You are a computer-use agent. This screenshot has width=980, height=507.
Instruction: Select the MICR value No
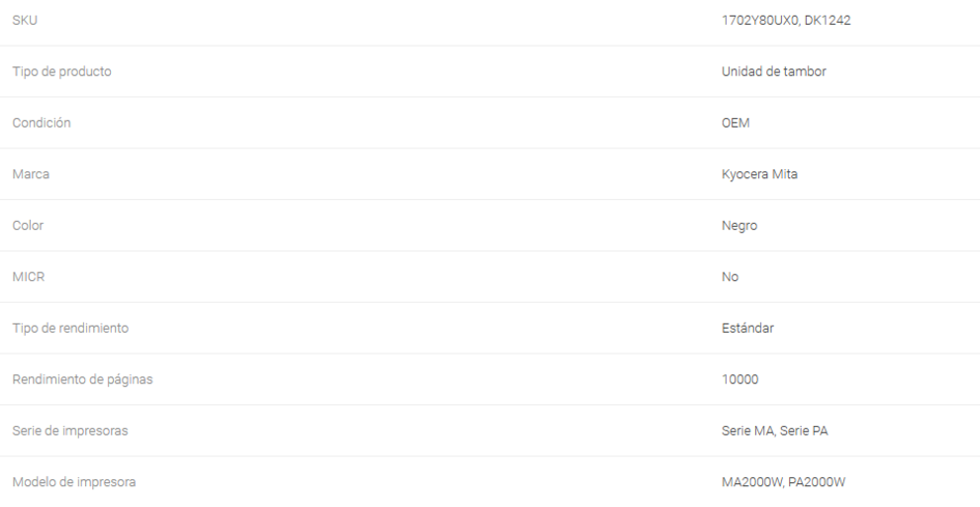point(731,277)
